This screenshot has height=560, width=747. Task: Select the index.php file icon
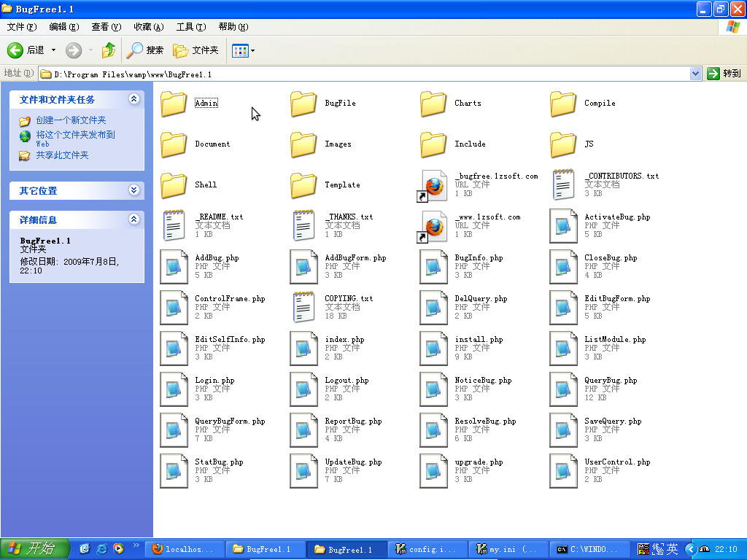(x=303, y=349)
